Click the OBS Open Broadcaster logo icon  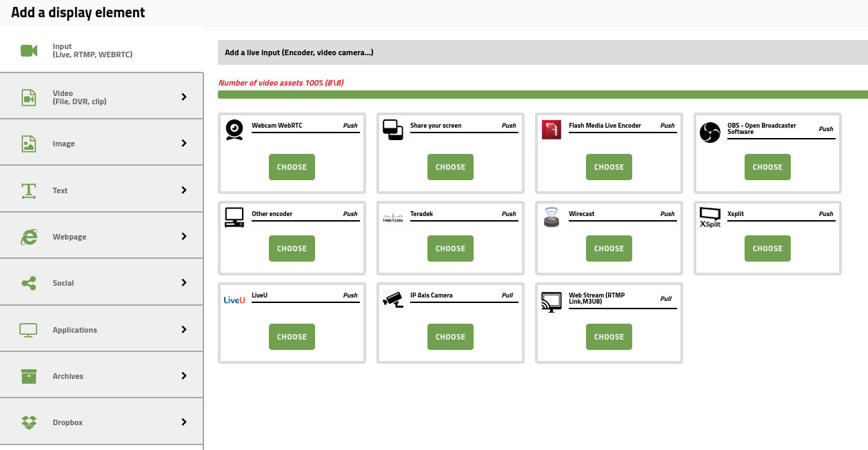pos(710,132)
